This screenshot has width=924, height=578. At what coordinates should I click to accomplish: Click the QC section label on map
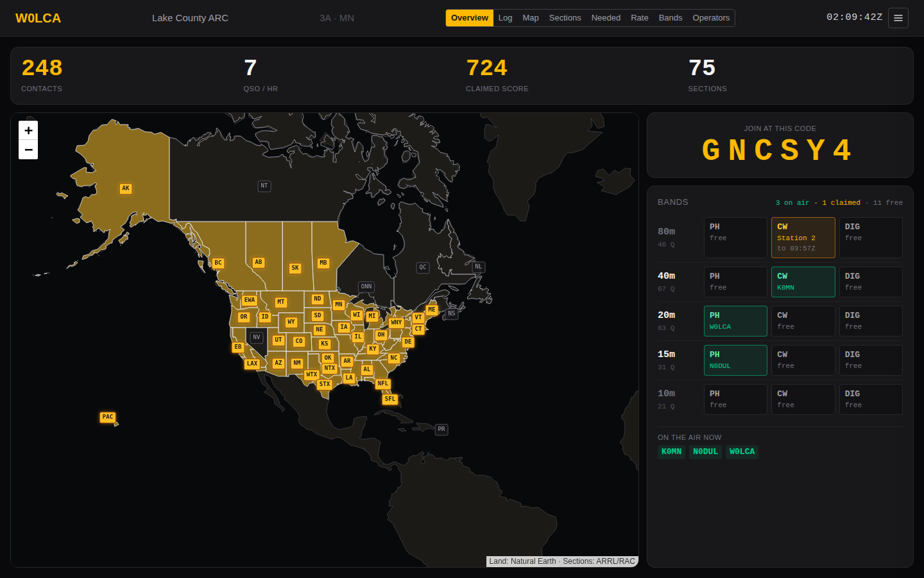point(423,268)
